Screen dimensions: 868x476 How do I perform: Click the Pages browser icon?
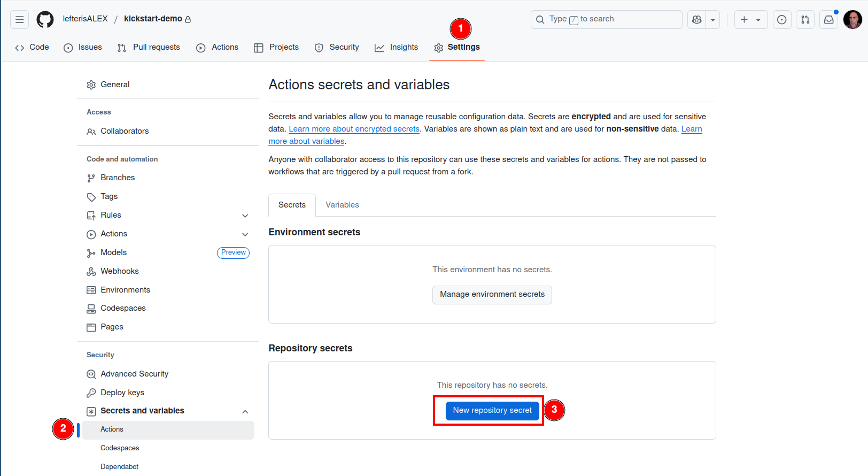[91, 327]
